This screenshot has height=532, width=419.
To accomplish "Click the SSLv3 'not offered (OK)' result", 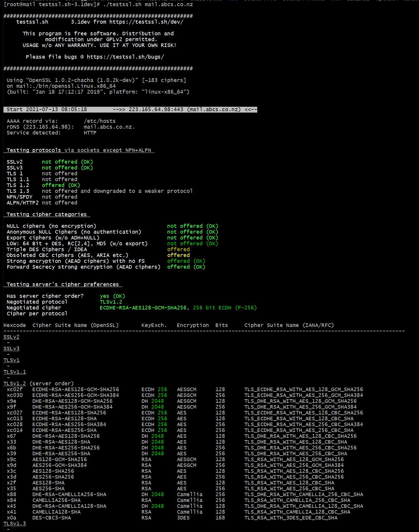I will pos(67,168).
